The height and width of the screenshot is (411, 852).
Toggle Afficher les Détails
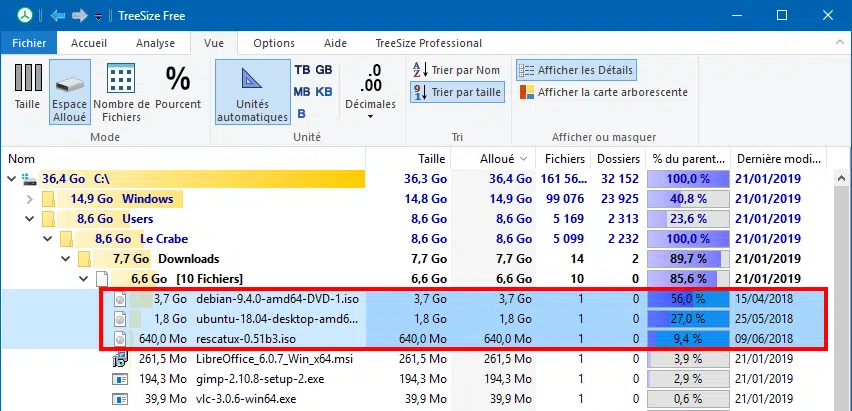[x=576, y=70]
